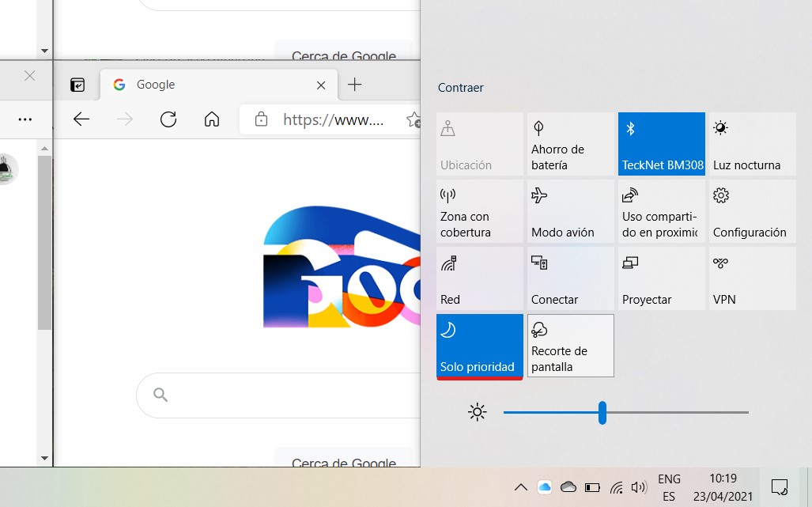The width and height of the screenshot is (812, 507).
Task: Click the volume speaker tray icon
Action: [x=639, y=487]
